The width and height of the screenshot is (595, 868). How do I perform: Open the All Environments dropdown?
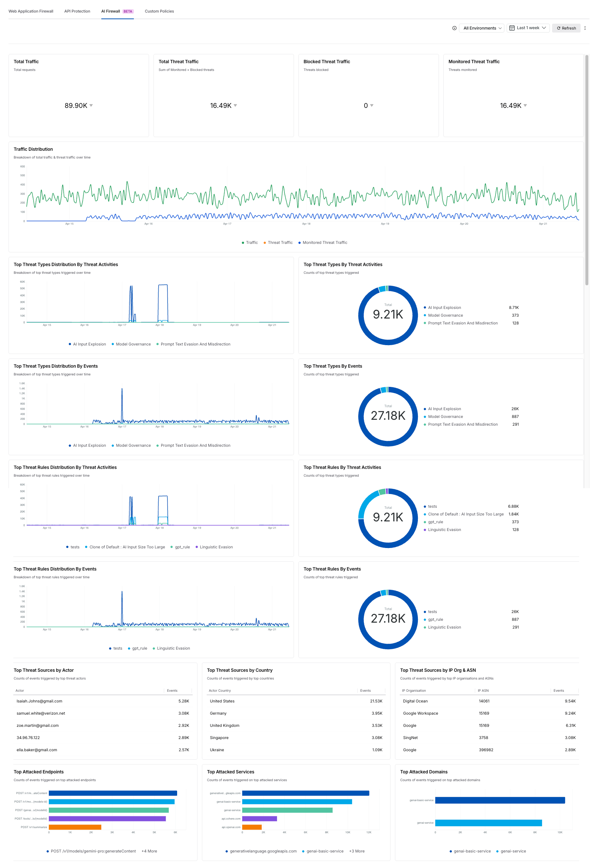(x=482, y=28)
